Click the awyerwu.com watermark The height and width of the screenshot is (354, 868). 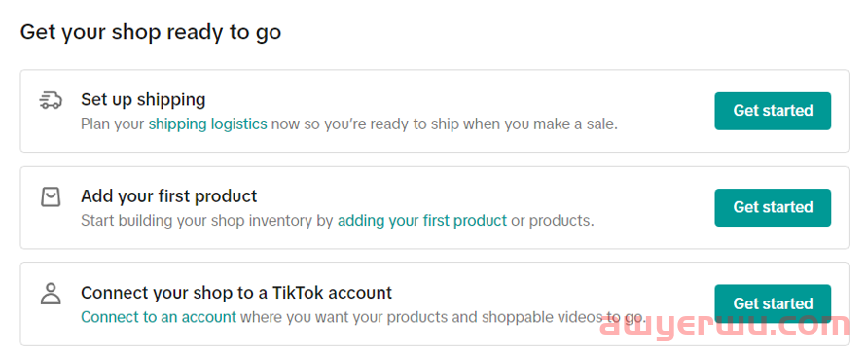click(x=725, y=327)
